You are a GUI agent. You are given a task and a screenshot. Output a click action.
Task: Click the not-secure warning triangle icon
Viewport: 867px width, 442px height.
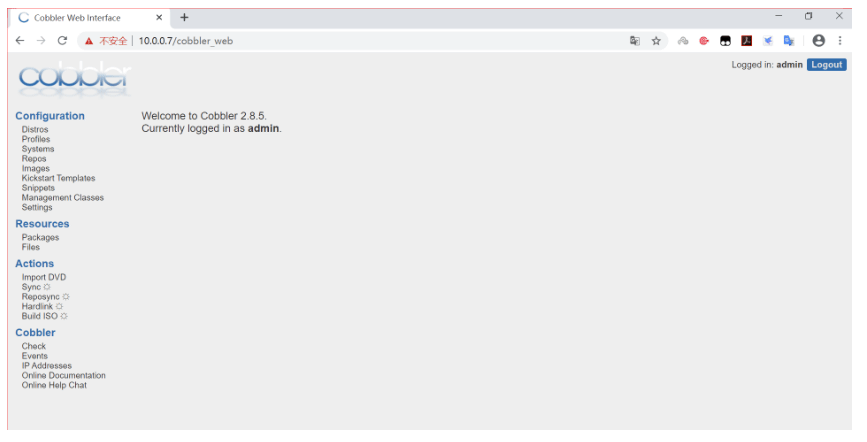88,41
